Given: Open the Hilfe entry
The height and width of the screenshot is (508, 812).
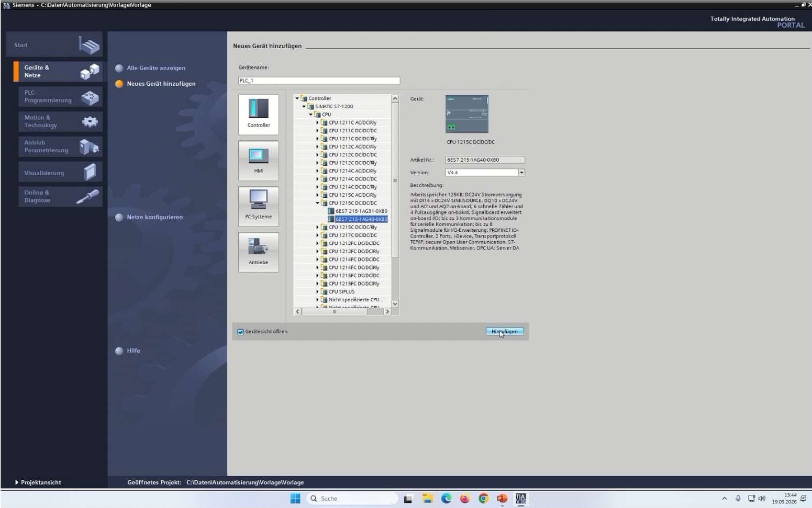Looking at the screenshot, I should coord(134,351).
